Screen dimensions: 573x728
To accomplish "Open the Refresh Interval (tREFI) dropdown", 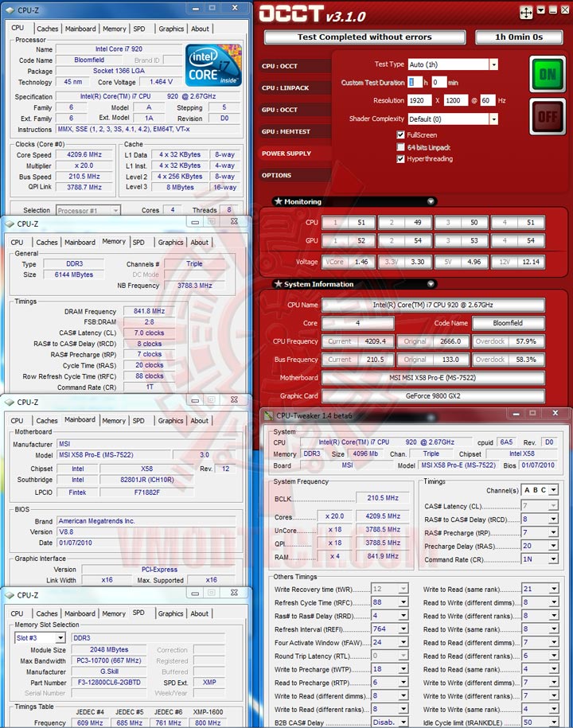I will tap(403, 629).
